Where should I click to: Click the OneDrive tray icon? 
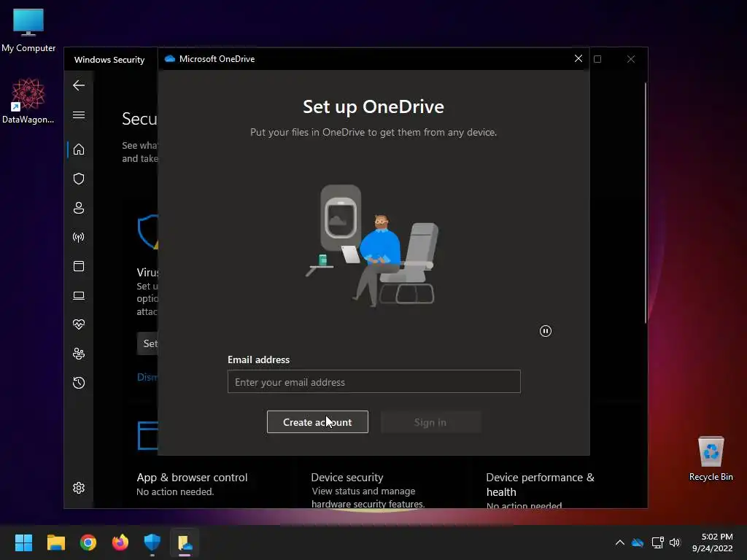tap(638, 542)
